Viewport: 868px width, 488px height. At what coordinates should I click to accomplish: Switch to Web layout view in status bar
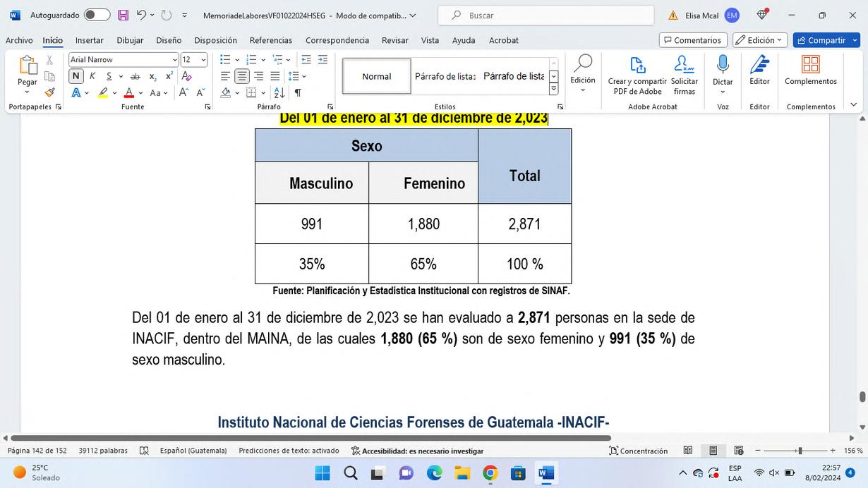click(x=739, y=451)
